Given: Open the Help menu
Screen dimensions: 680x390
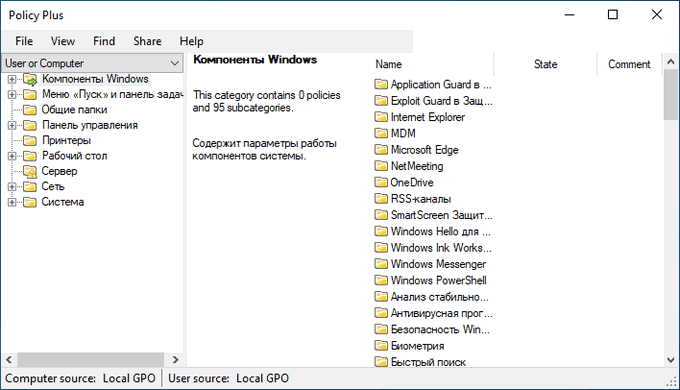Looking at the screenshot, I should point(191,41).
